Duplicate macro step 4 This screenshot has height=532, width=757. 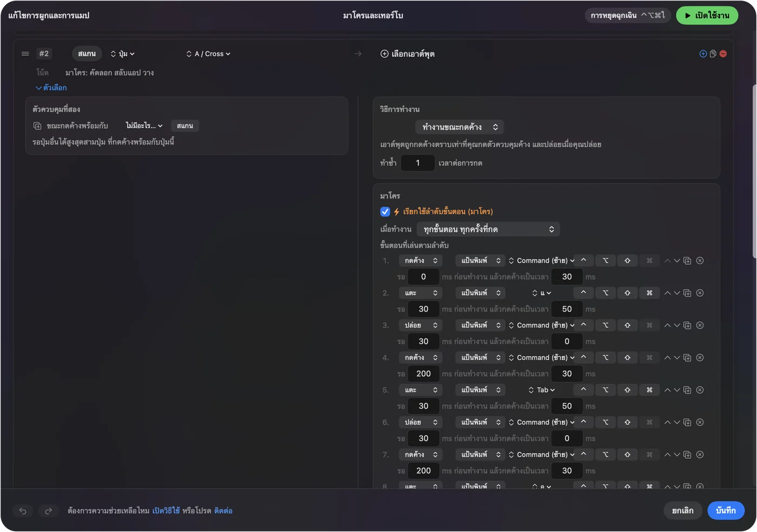(x=687, y=357)
